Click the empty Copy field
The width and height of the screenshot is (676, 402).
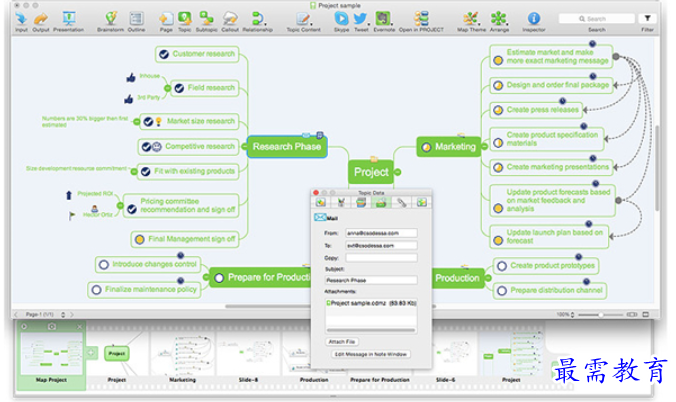381,258
